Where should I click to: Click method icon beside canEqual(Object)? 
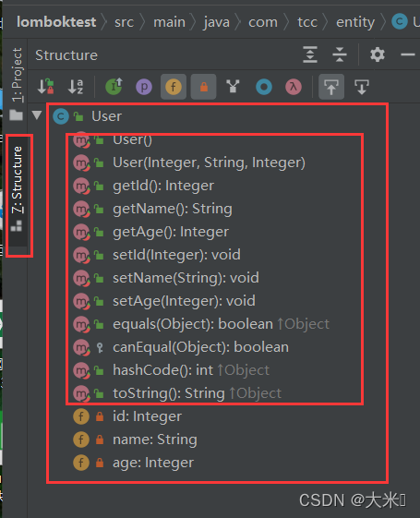[x=81, y=347]
